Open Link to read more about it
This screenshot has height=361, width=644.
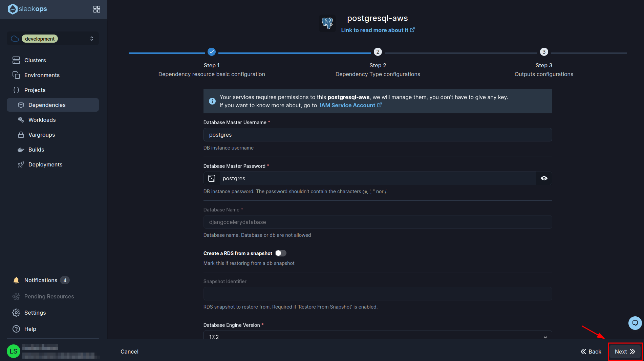point(378,30)
